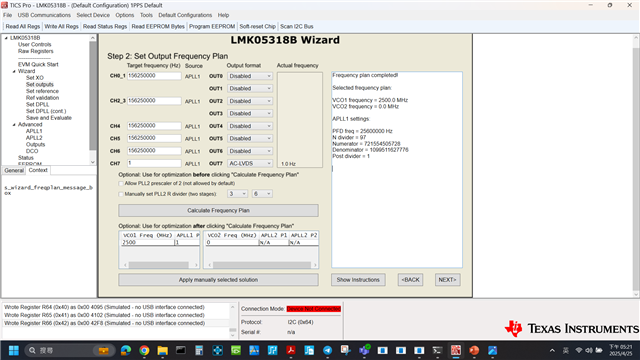Screen dimensions: 640x360
Task: Open the Calculator app from the taskbar
Action: click(x=199, y=350)
